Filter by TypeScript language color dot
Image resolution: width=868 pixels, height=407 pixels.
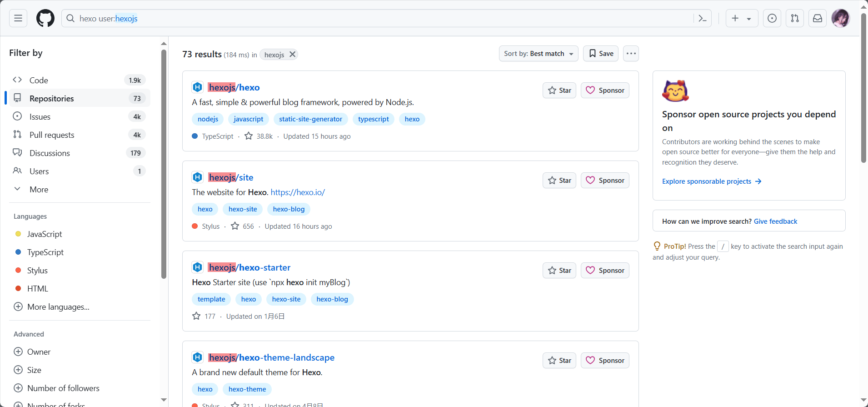coord(18,252)
